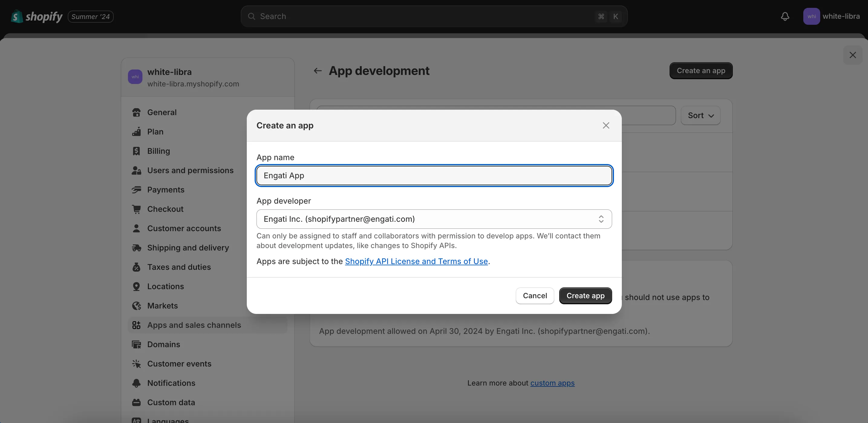Click the General settings store icon
Viewport: 868px width, 423px height.
(x=136, y=112)
